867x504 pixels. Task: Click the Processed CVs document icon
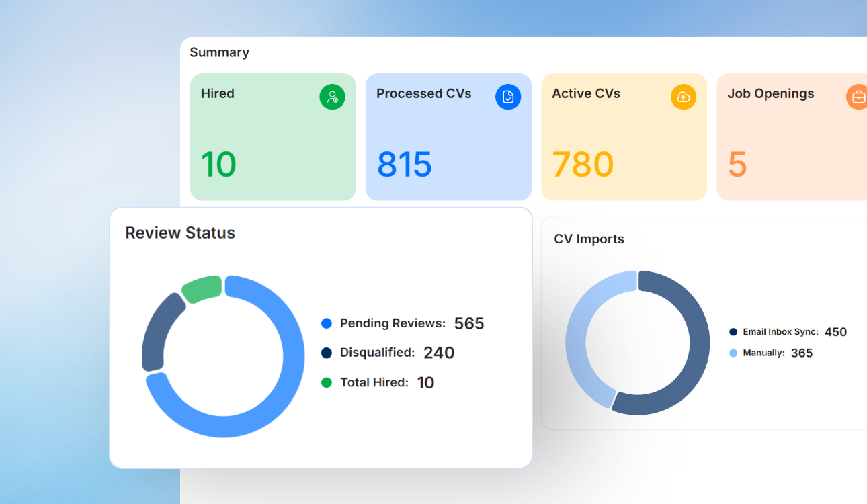[508, 97]
